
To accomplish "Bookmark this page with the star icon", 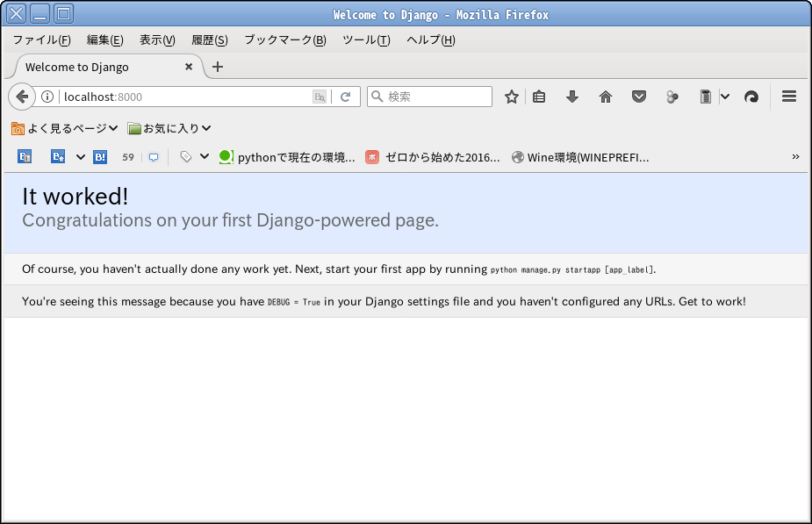I will [512, 97].
